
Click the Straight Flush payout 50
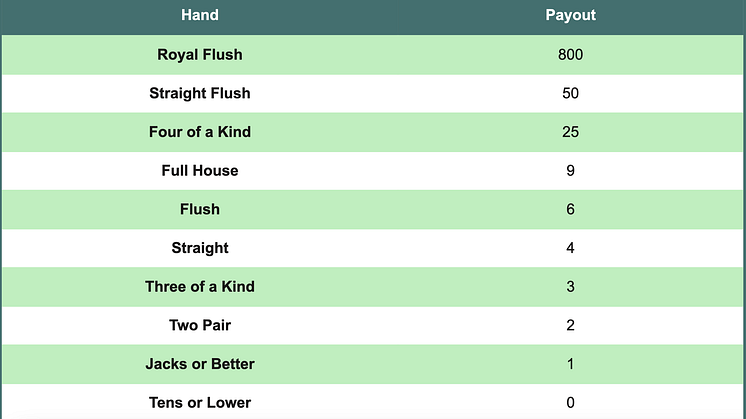click(x=570, y=93)
